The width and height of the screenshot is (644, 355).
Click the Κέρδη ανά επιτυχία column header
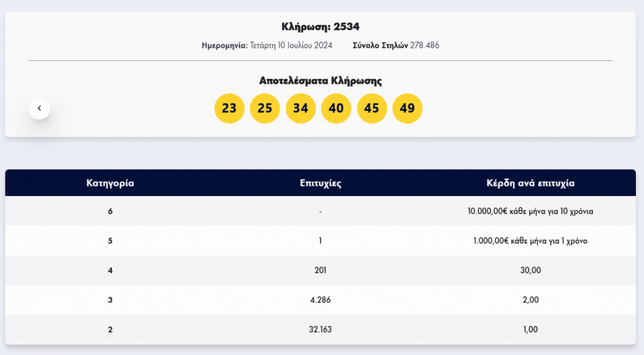pyautogui.click(x=530, y=183)
